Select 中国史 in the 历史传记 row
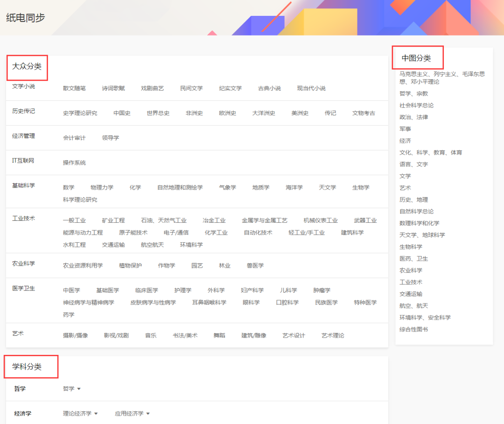Image resolution: width=504 pixels, height=424 pixels. click(122, 113)
